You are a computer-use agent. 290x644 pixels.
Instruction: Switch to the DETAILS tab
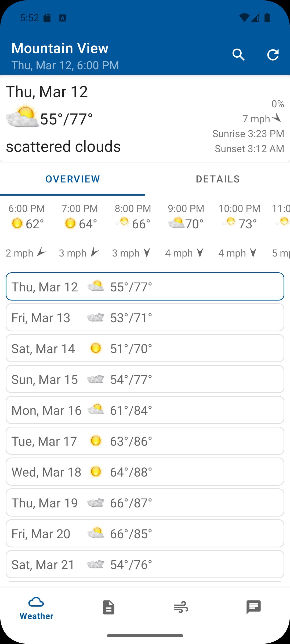(x=218, y=179)
